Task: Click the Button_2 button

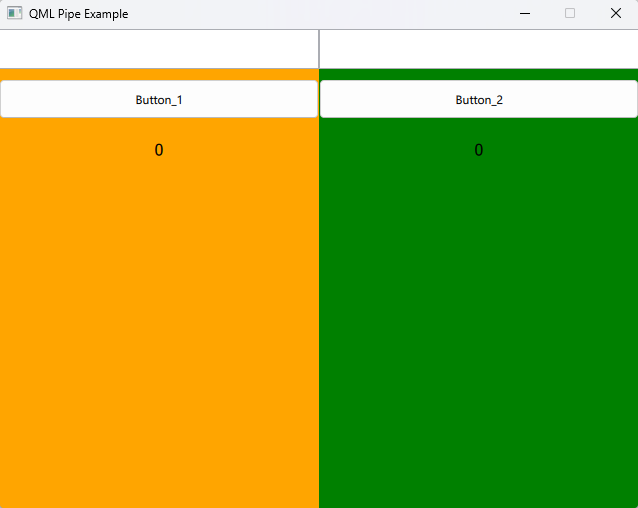Action: pos(478,99)
